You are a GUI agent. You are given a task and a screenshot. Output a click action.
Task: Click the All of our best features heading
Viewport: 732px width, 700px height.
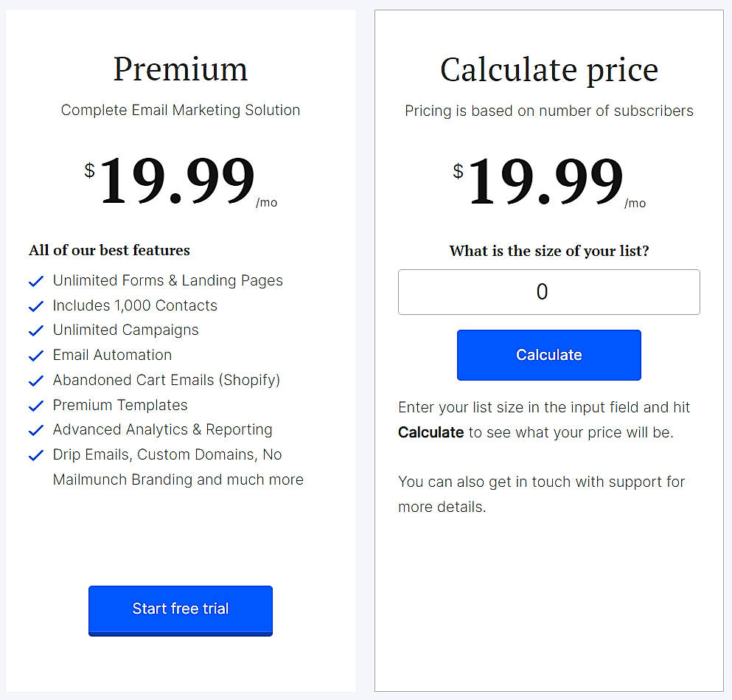108,250
